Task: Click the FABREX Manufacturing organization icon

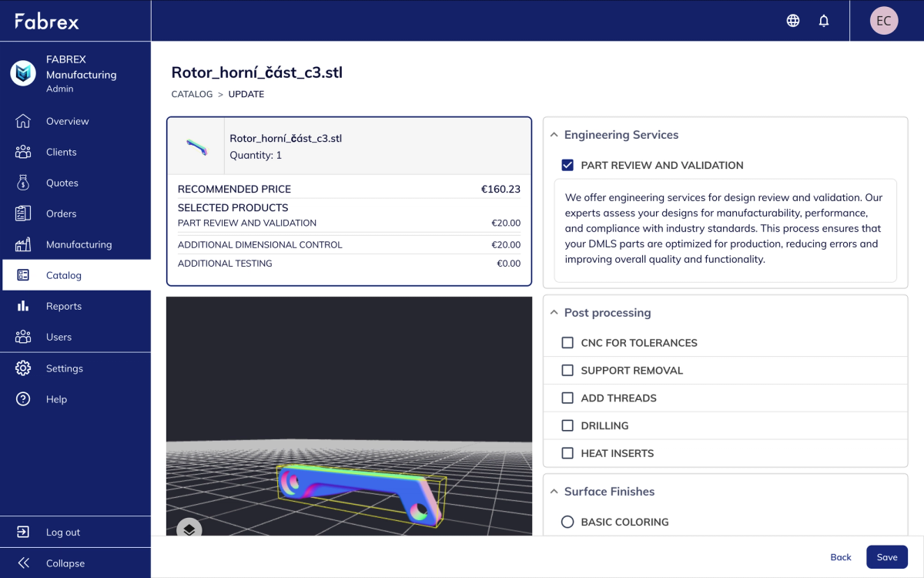Action: 23,73
